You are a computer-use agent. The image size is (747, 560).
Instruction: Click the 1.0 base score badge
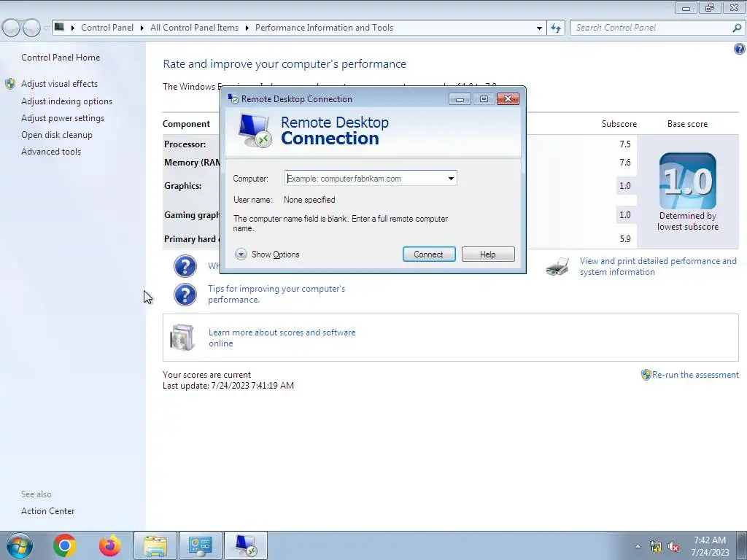(x=687, y=181)
